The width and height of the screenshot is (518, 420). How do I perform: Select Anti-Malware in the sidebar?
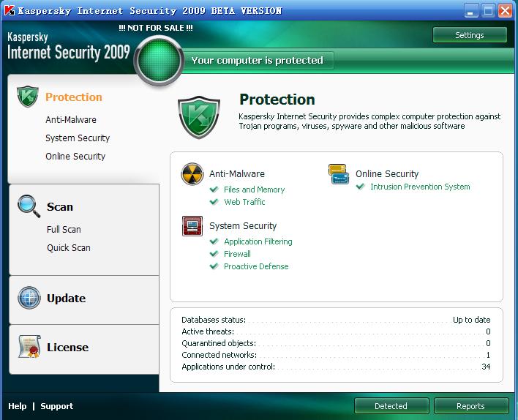(71, 119)
